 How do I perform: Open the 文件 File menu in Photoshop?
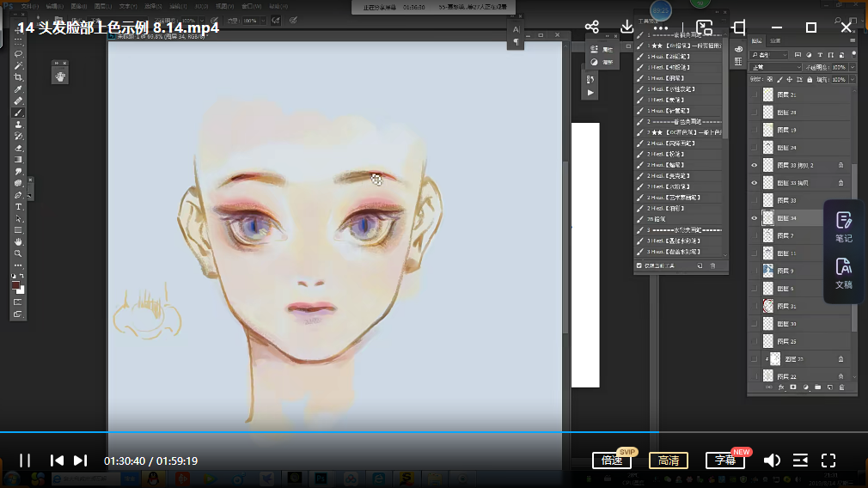29,7
